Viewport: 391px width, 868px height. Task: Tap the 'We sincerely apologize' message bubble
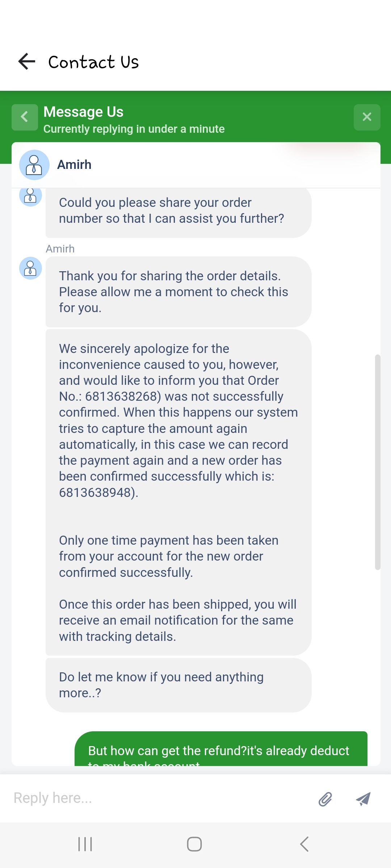(178, 492)
